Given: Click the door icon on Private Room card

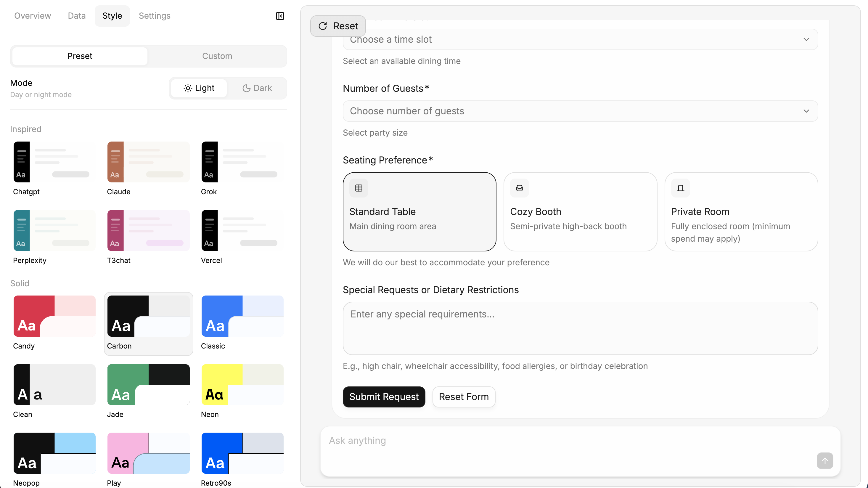Looking at the screenshot, I should pos(680,188).
